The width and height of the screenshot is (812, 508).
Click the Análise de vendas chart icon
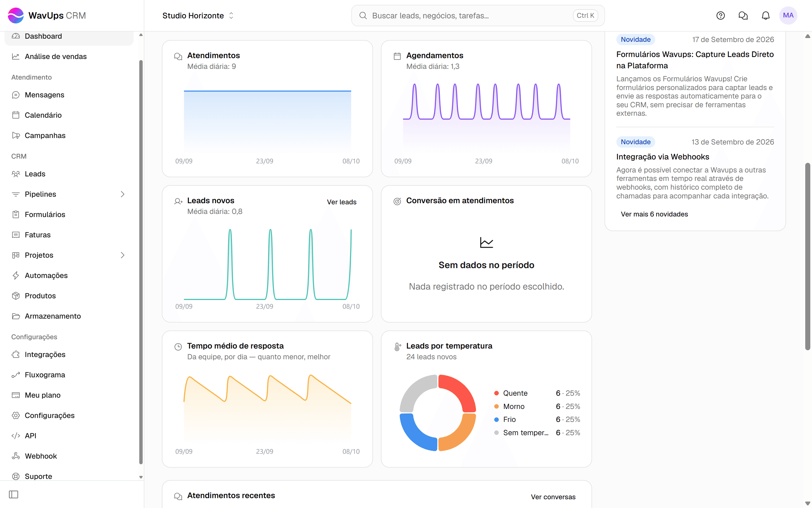tap(16, 56)
